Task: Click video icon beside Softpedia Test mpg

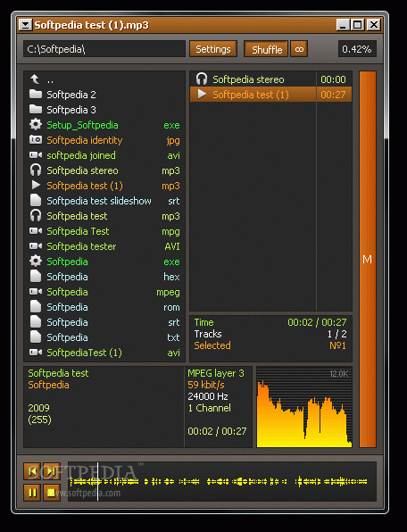Action: coord(36,231)
